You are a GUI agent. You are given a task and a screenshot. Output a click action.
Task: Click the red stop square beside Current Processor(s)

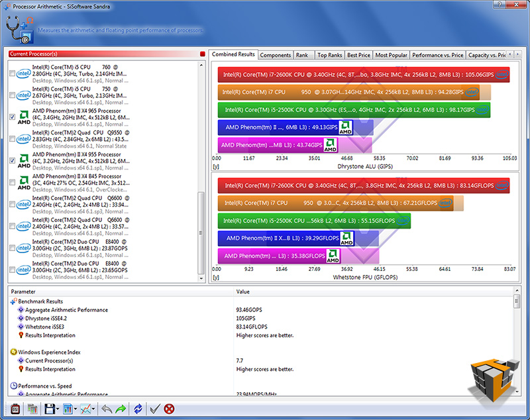coord(203,54)
